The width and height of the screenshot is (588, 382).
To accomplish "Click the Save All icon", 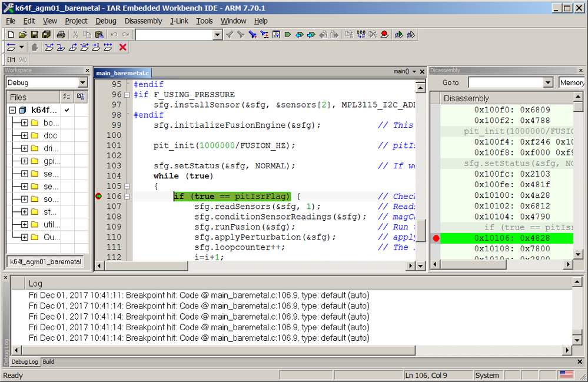I will [46, 35].
